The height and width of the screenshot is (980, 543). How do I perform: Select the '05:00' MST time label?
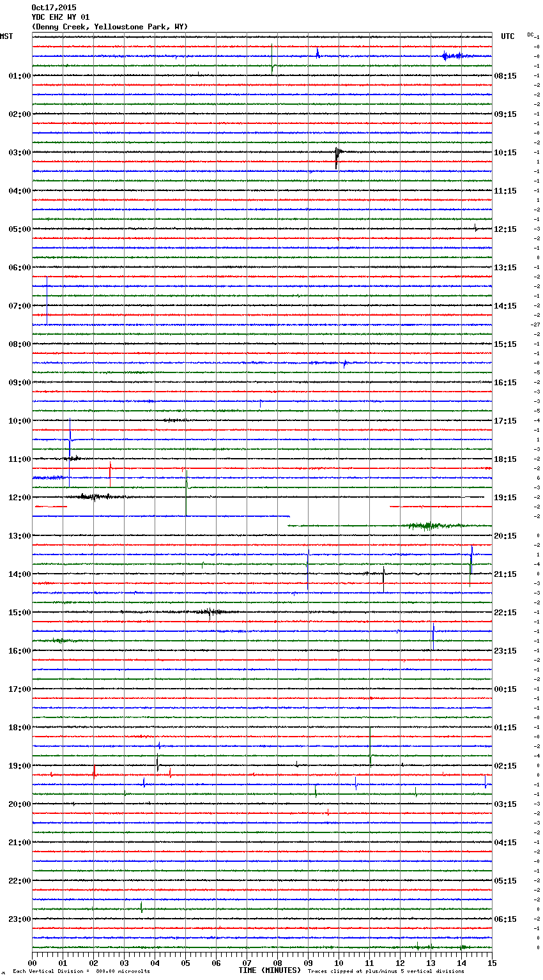[x=20, y=229]
